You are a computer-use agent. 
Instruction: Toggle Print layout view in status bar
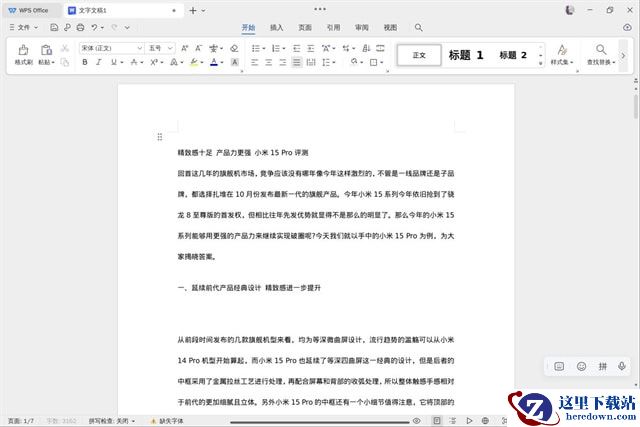click(437, 420)
